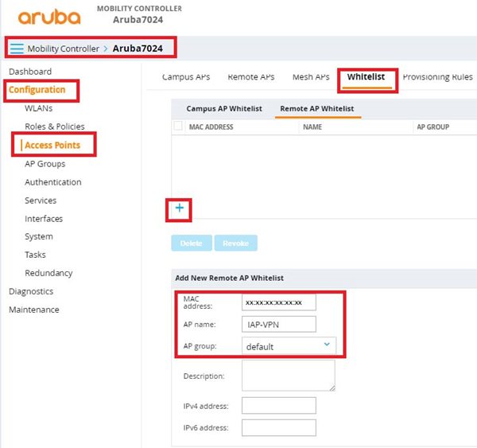
Task: Select the Remote AP Whitelist sub-tab
Action: (317, 109)
